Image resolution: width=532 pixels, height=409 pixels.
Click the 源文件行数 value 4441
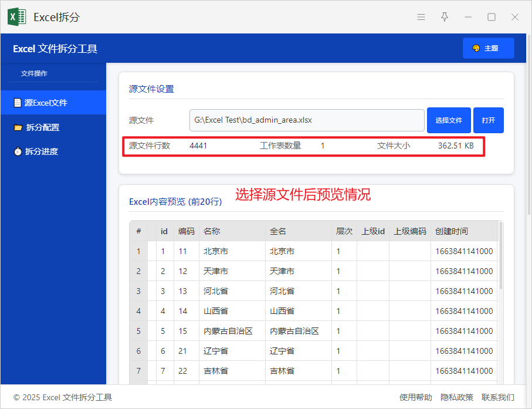click(198, 146)
